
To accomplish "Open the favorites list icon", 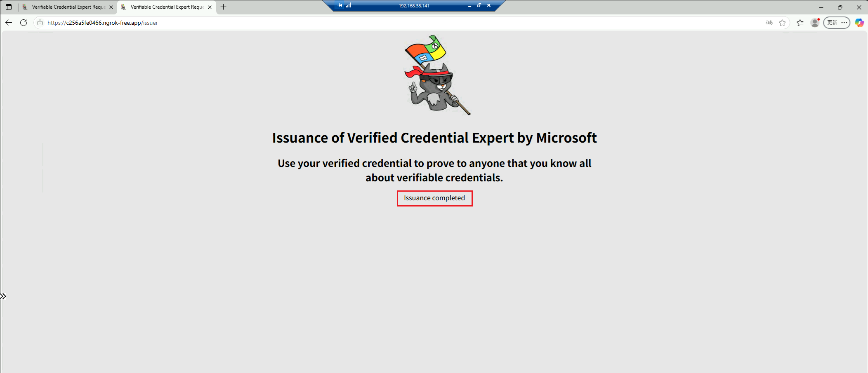I will [800, 23].
